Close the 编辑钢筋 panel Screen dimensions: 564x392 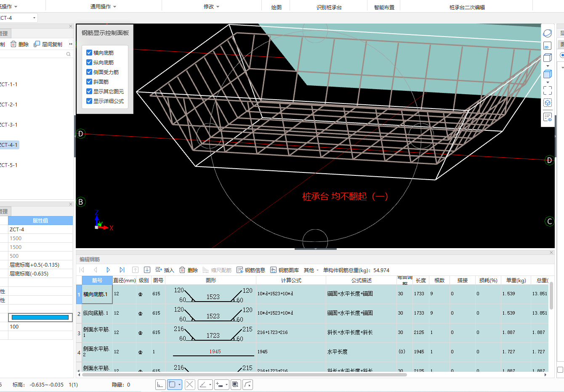tap(551, 252)
